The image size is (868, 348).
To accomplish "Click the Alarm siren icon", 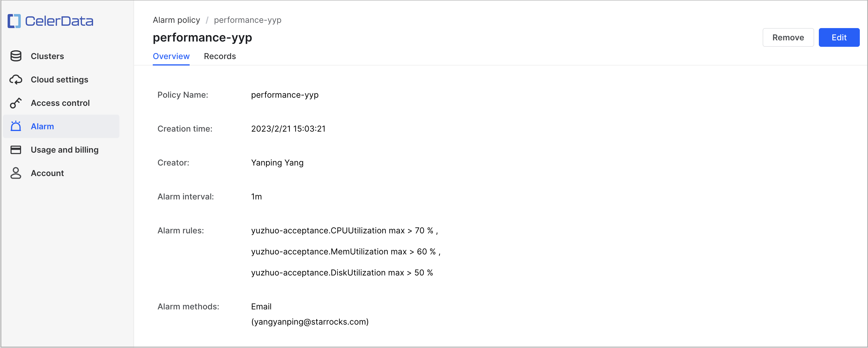I will tap(16, 126).
